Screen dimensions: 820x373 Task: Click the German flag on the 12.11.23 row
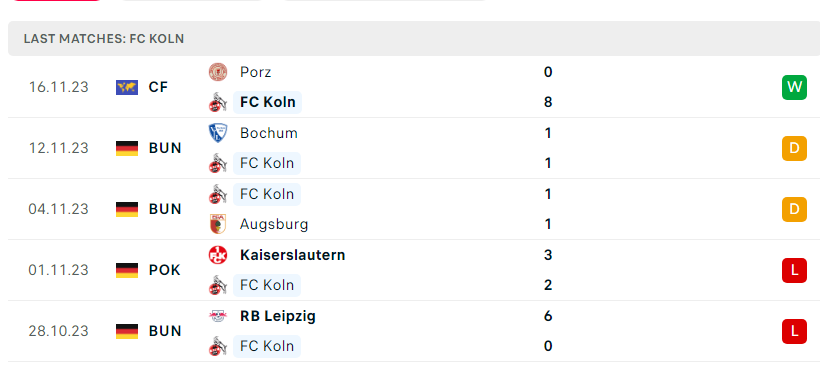coord(127,148)
